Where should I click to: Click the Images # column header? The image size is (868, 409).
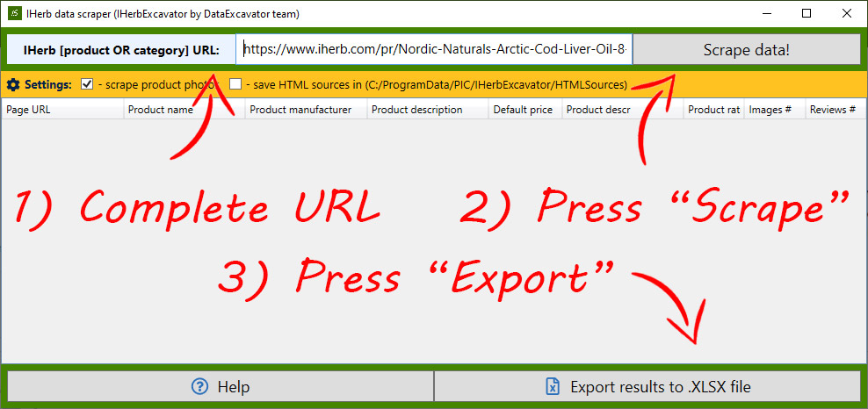tap(775, 110)
